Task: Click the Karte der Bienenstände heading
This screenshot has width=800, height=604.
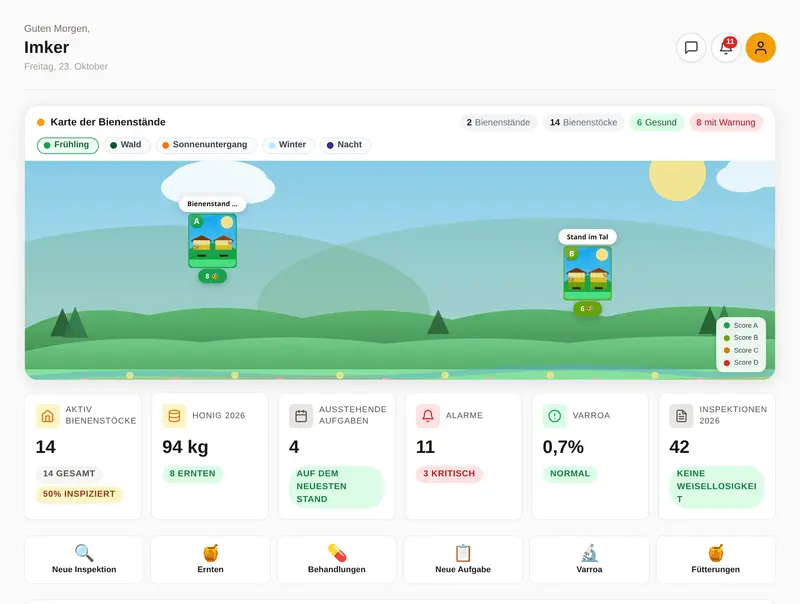Action: click(108, 122)
